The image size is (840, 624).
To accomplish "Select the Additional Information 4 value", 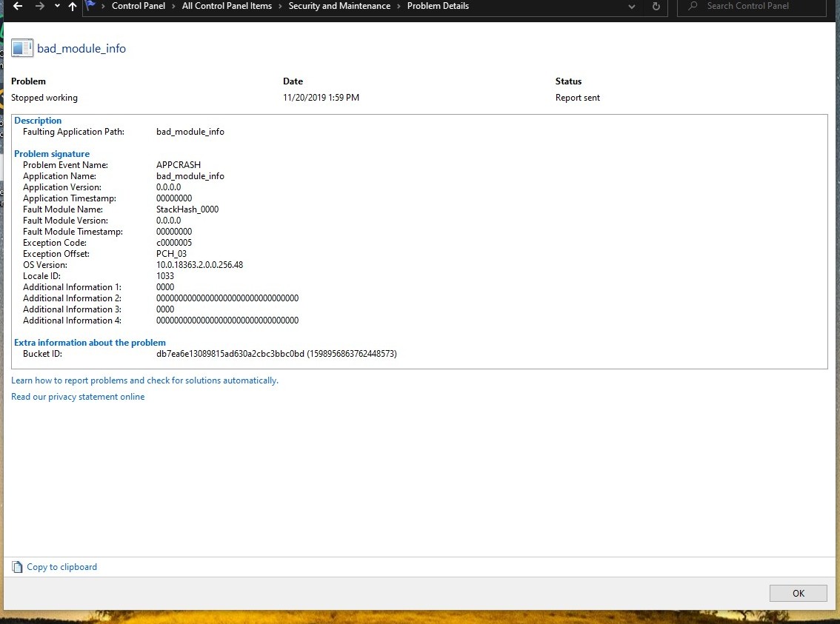I will pyautogui.click(x=227, y=321).
